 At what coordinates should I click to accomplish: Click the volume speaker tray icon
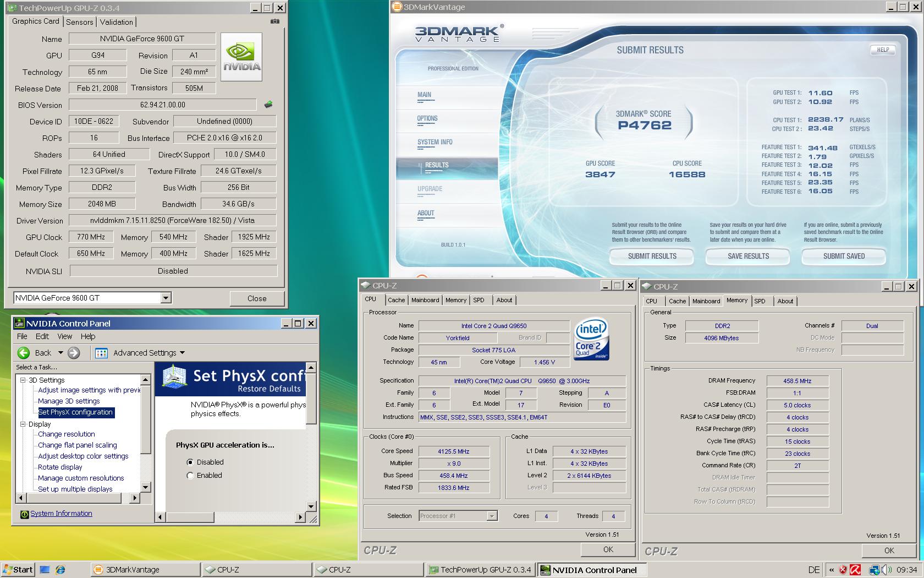point(886,570)
